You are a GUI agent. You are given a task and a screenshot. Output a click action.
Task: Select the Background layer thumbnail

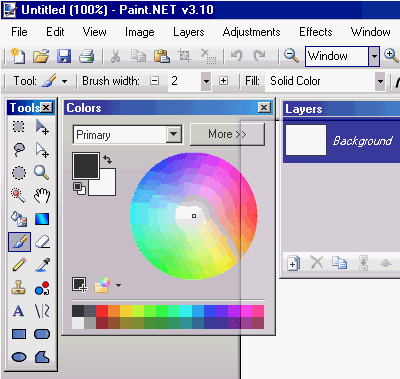click(x=306, y=140)
